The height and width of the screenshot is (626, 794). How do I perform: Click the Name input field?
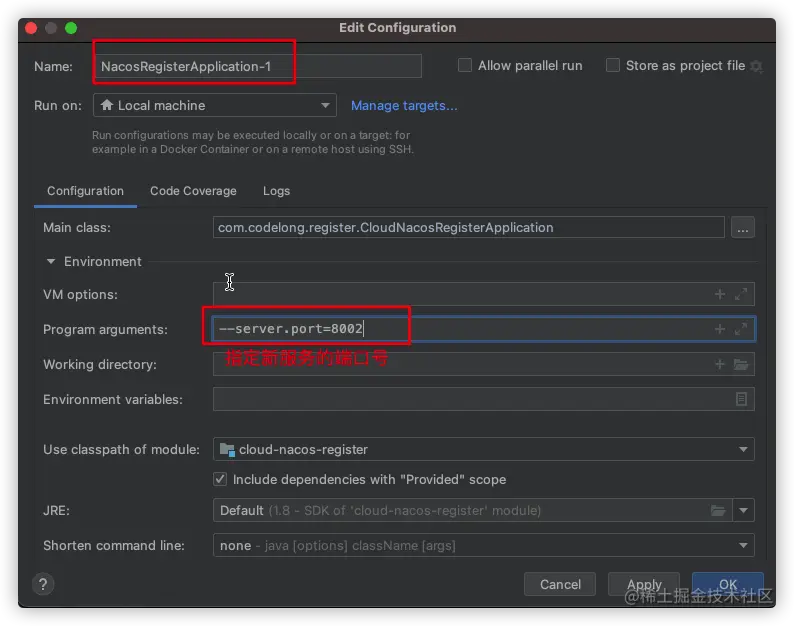click(x=258, y=66)
